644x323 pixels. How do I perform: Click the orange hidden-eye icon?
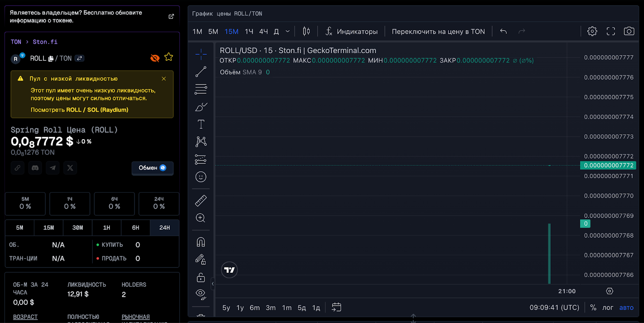(x=155, y=58)
